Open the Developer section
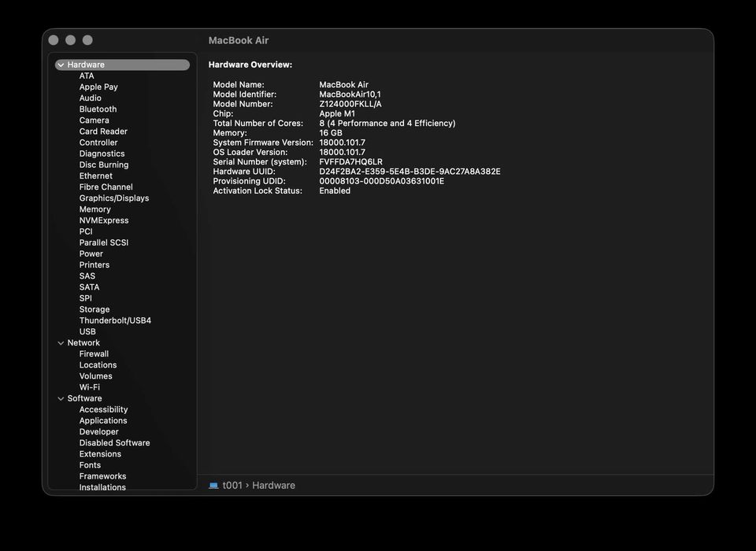The image size is (756, 551). [99, 432]
